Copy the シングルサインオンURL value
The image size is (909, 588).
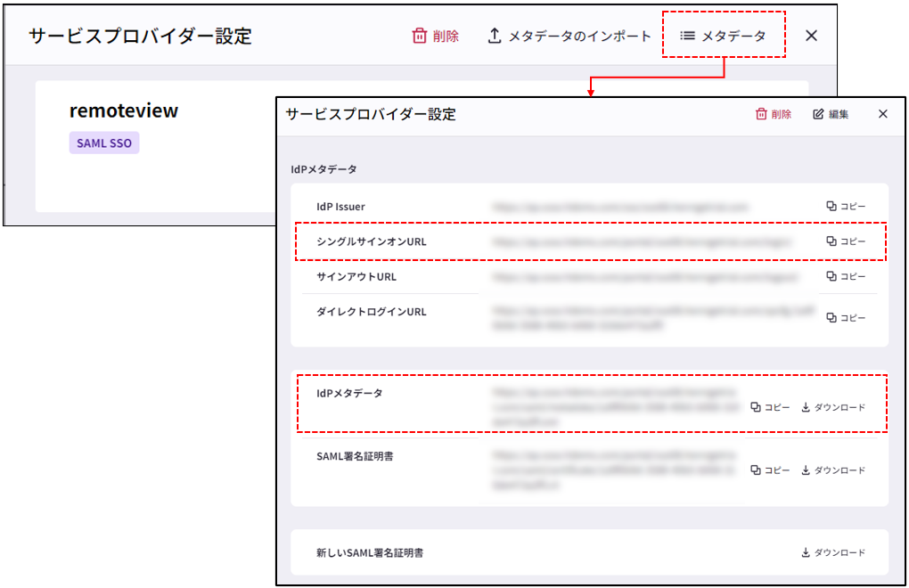point(846,241)
